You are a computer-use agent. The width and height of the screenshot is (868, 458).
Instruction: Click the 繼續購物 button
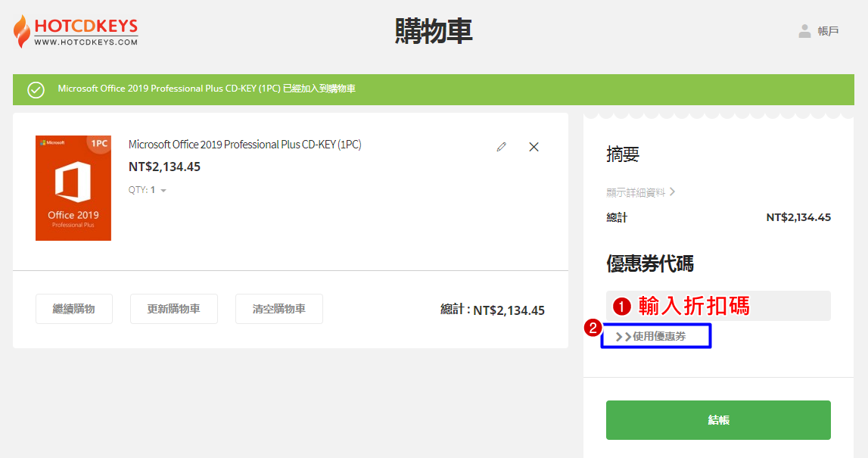point(74,308)
